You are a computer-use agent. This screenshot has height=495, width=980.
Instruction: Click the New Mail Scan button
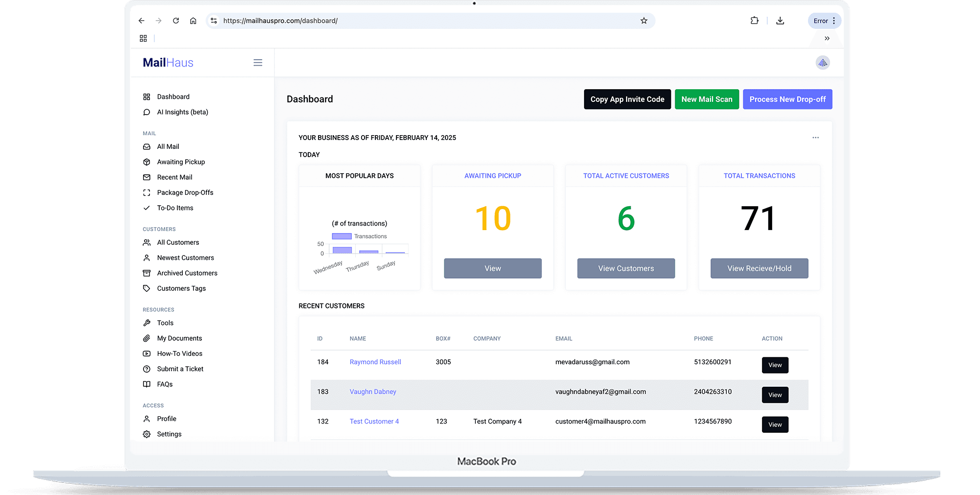(707, 99)
